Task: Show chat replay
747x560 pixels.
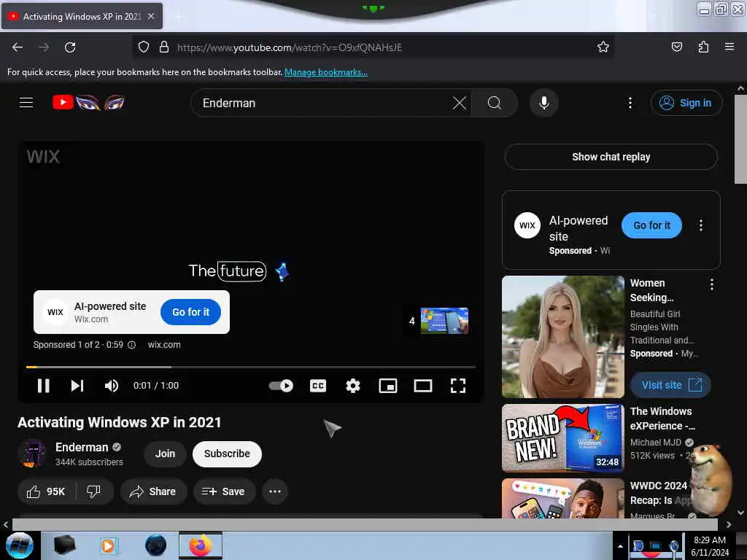Action: (611, 157)
